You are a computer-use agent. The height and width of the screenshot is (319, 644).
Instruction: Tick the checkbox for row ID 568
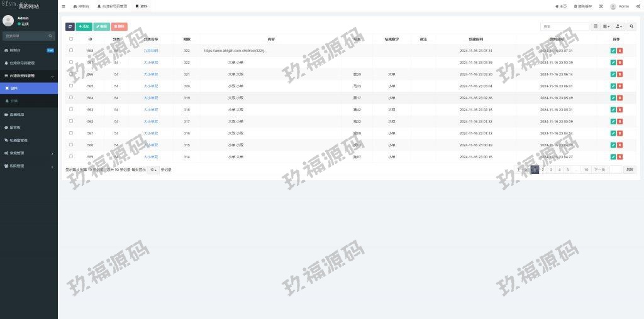71,50
